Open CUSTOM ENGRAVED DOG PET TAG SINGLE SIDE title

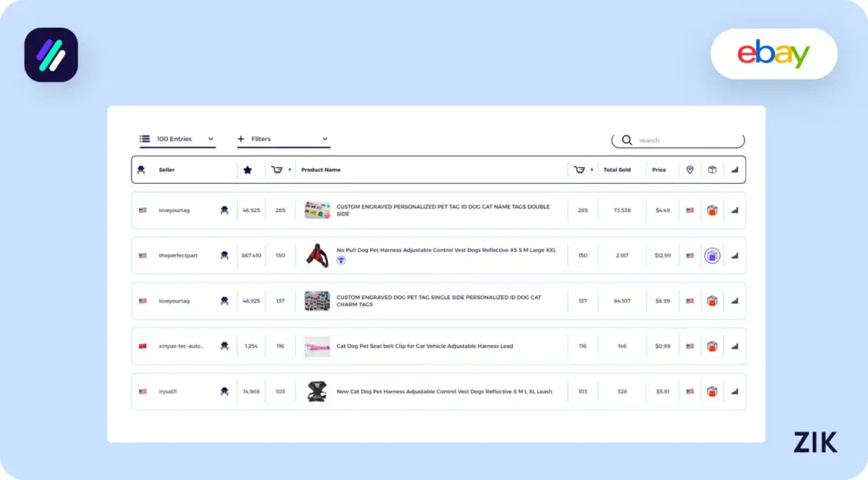[439, 301]
